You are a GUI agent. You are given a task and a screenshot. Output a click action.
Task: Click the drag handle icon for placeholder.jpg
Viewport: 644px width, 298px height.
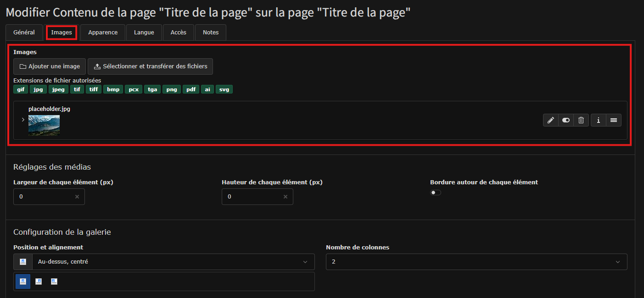(x=614, y=120)
